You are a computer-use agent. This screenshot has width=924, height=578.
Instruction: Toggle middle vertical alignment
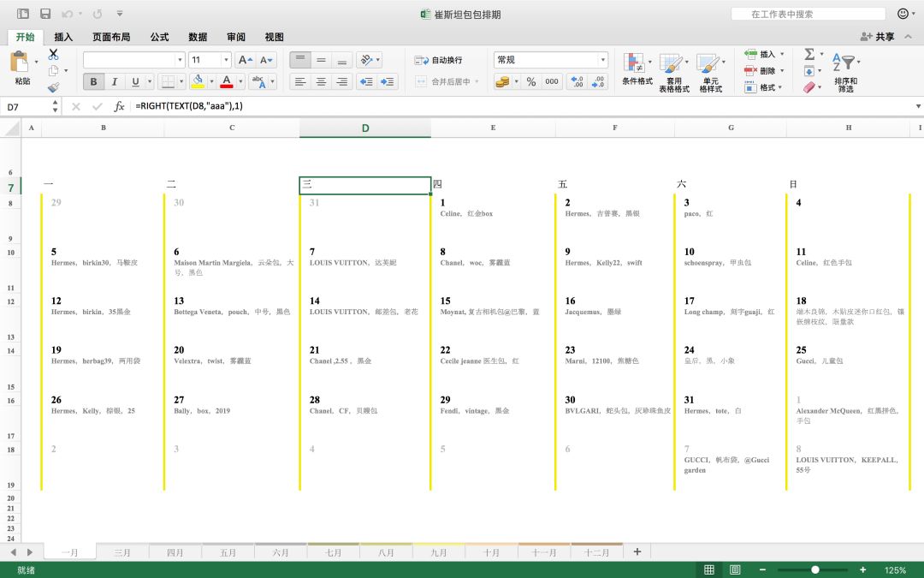point(321,60)
